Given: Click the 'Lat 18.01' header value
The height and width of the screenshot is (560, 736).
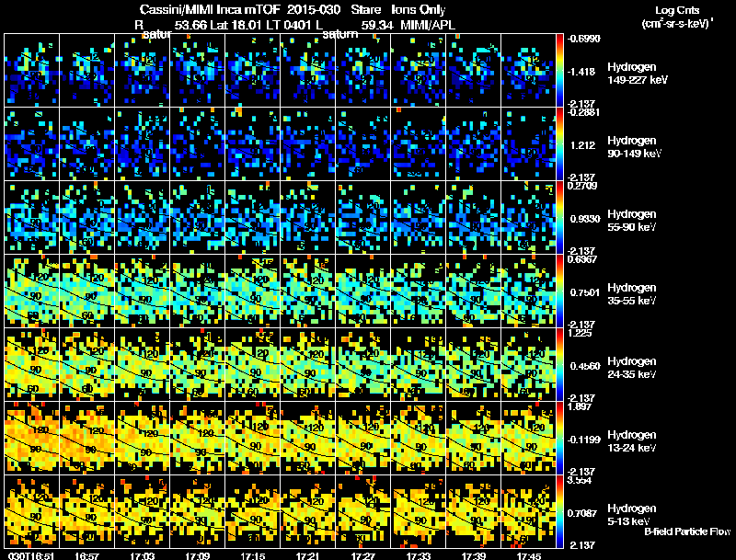Looking at the screenshot, I should (x=236, y=25).
